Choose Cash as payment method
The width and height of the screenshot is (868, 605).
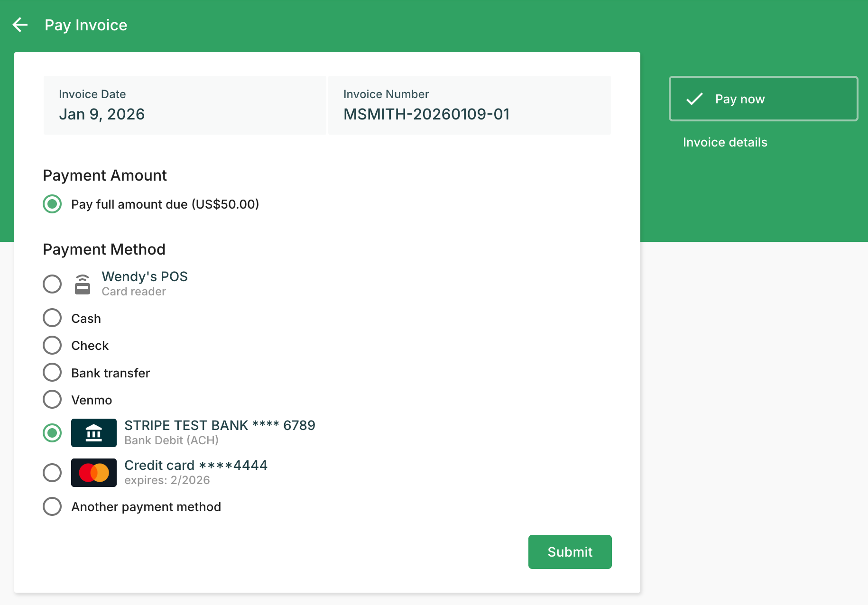pos(52,318)
